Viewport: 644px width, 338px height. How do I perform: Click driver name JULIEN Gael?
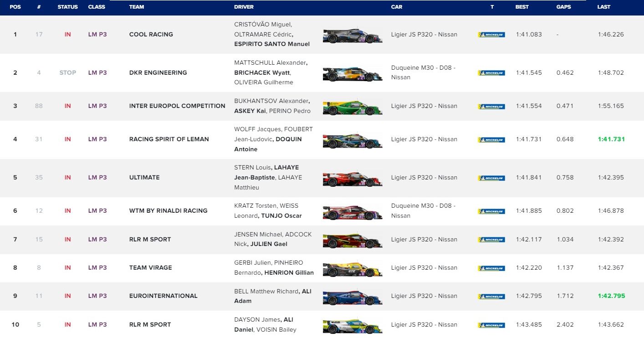[270, 244]
